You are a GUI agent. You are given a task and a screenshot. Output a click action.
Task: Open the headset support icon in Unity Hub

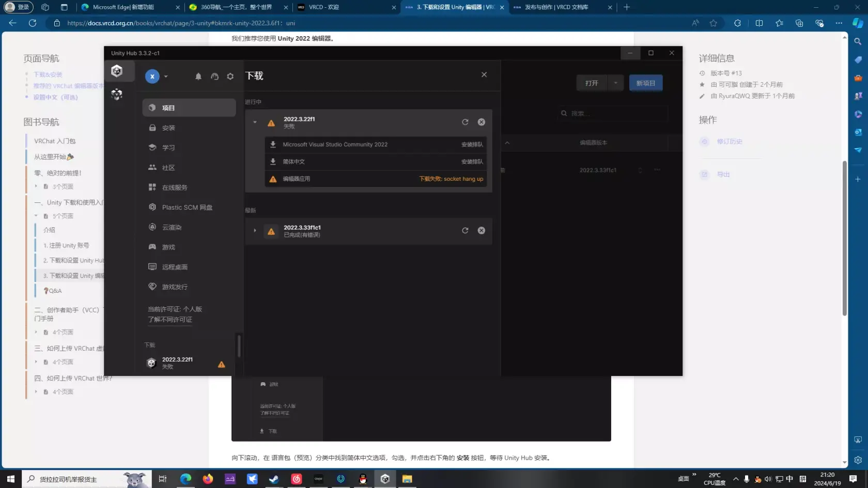(x=214, y=76)
